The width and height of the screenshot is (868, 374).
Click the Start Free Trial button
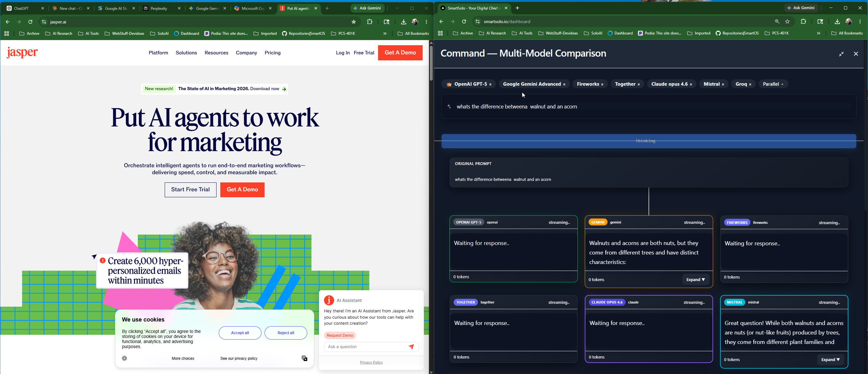(190, 190)
